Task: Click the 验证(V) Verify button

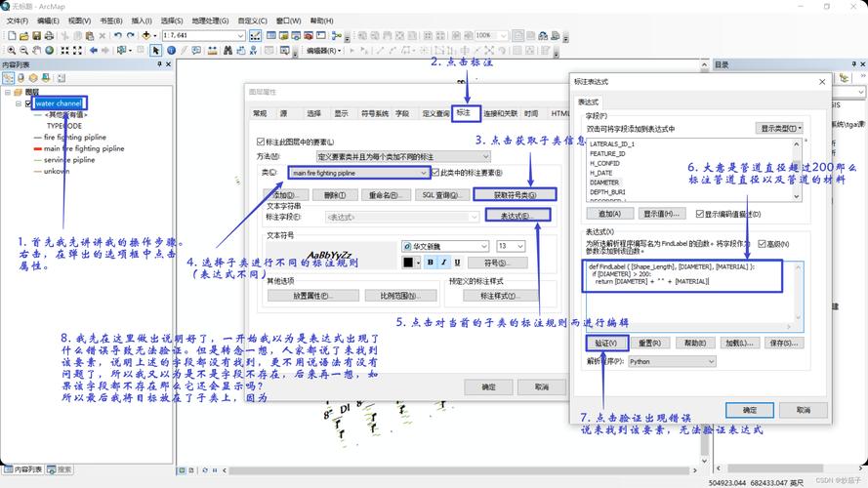Action: pyautogui.click(x=606, y=343)
